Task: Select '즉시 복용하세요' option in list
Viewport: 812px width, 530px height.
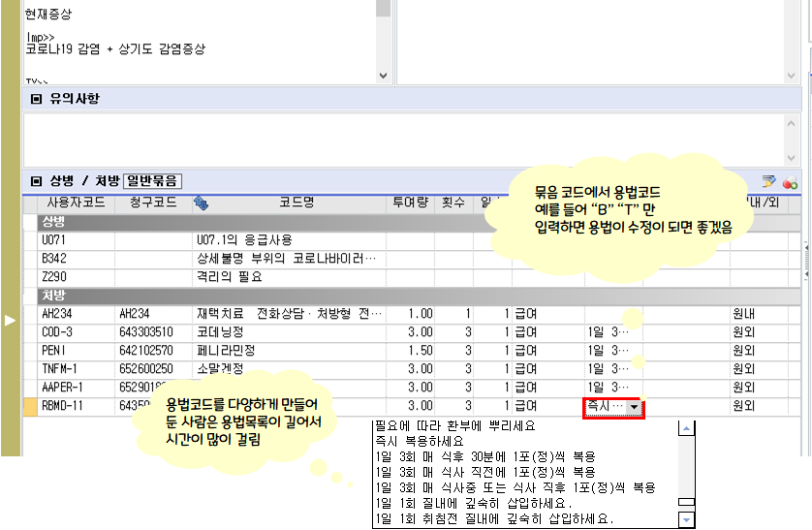Action: click(420, 442)
